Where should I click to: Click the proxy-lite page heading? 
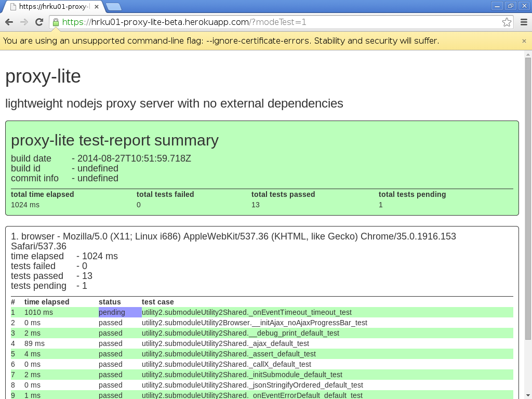pos(43,76)
